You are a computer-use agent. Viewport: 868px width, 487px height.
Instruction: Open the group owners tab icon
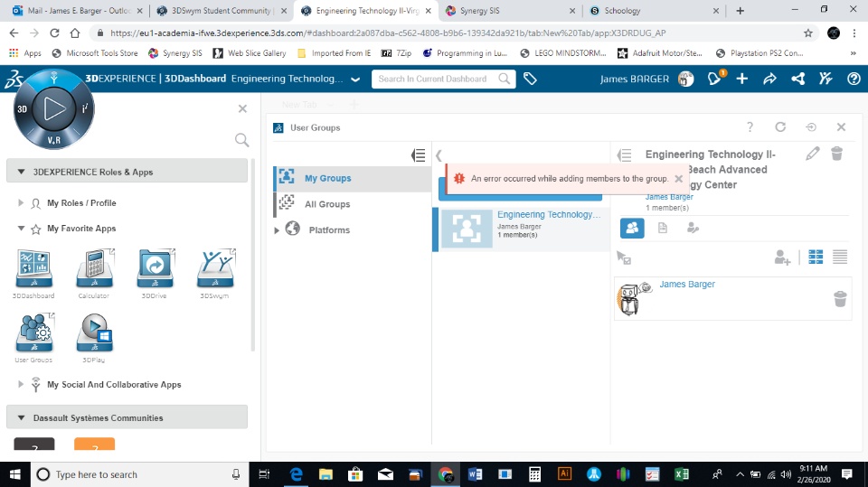point(693,228)
